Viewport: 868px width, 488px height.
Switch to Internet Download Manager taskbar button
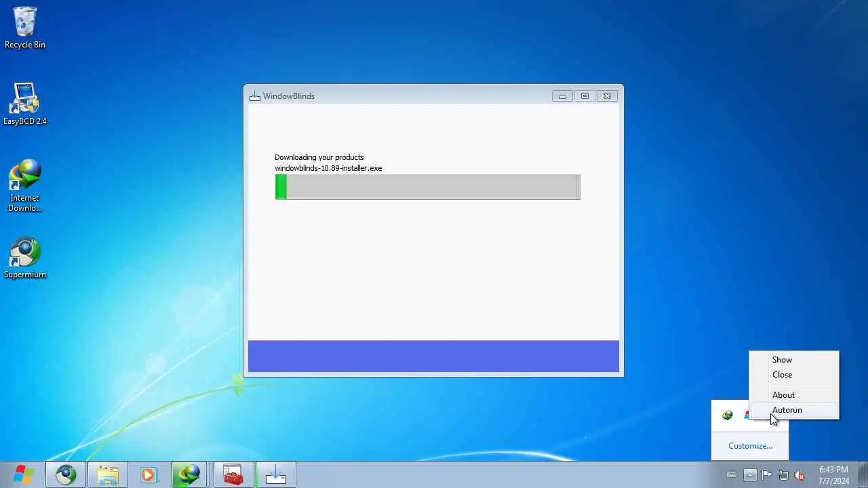(189, 474)
